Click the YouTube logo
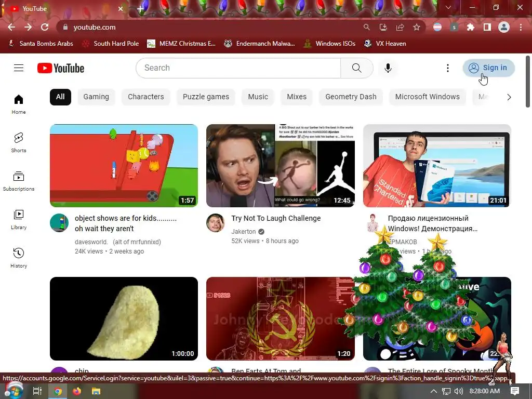 61,68
